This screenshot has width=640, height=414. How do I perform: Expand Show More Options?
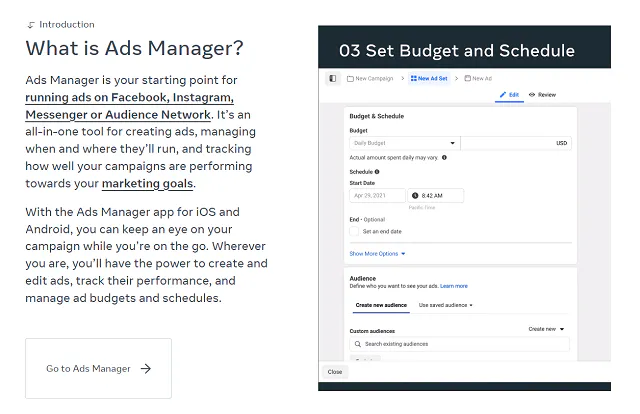pyautogui.click(x=377, y=254)
